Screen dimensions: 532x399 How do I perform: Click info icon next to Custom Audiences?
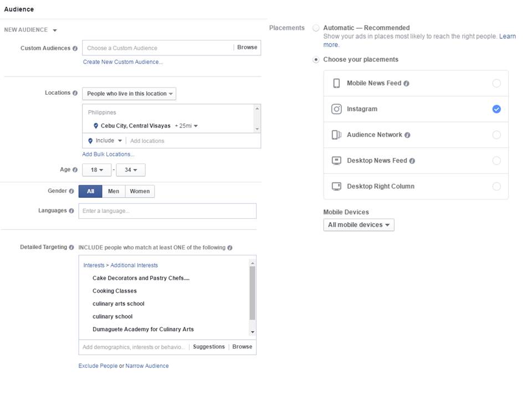75,48
